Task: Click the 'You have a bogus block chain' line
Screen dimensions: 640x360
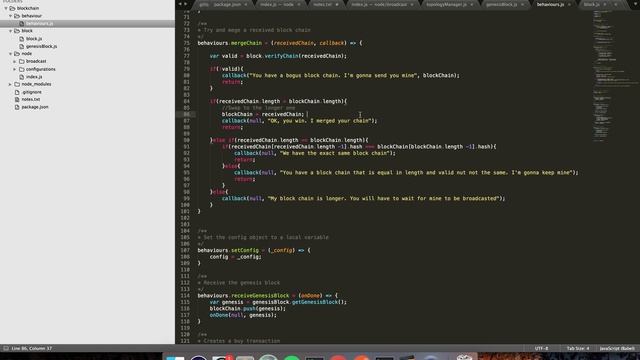Action: click(x=340, y=76)
